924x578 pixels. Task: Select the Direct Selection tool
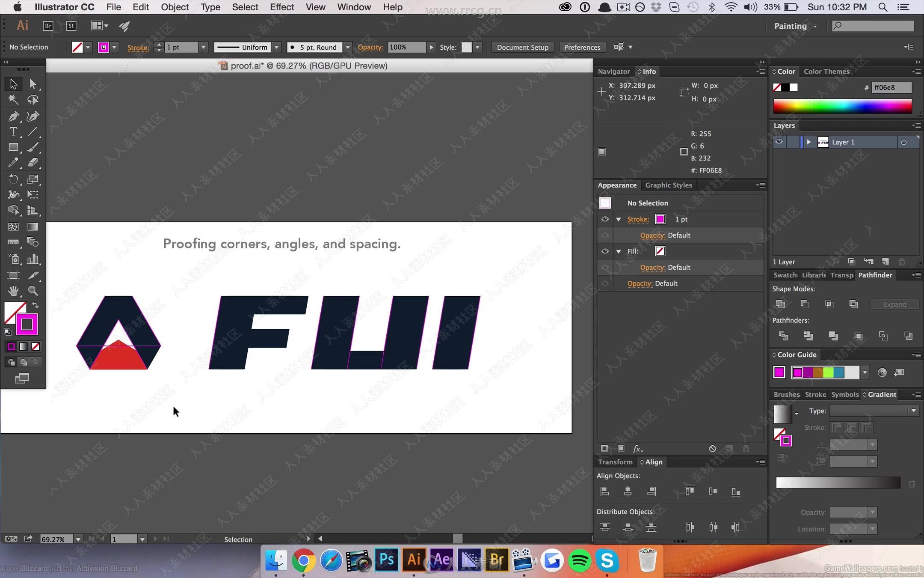click(x=33, y=83)
